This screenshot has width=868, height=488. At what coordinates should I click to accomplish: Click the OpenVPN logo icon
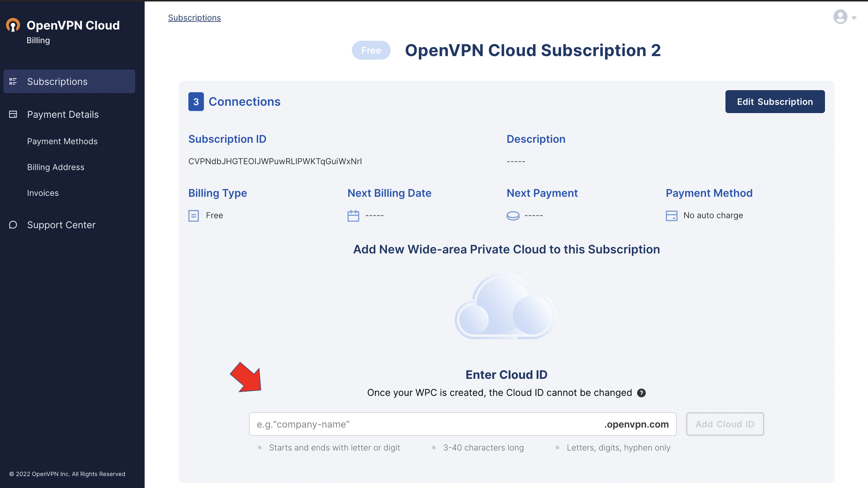13,25
